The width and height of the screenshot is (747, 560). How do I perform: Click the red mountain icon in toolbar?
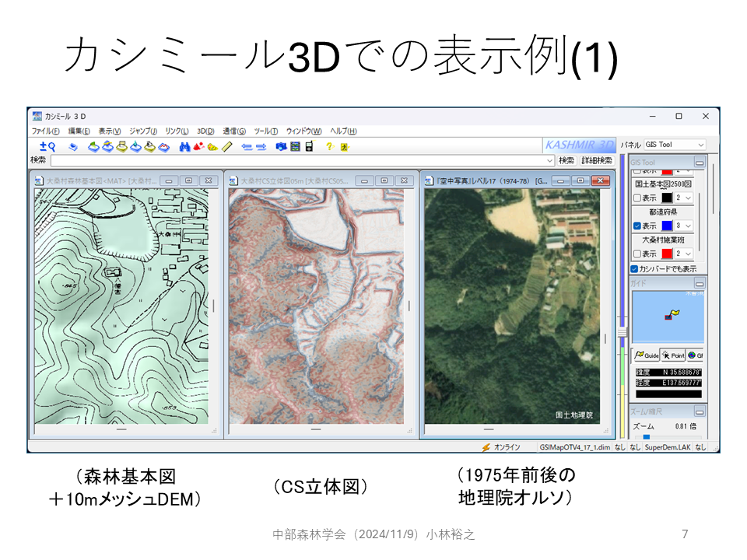click(198, 146)
